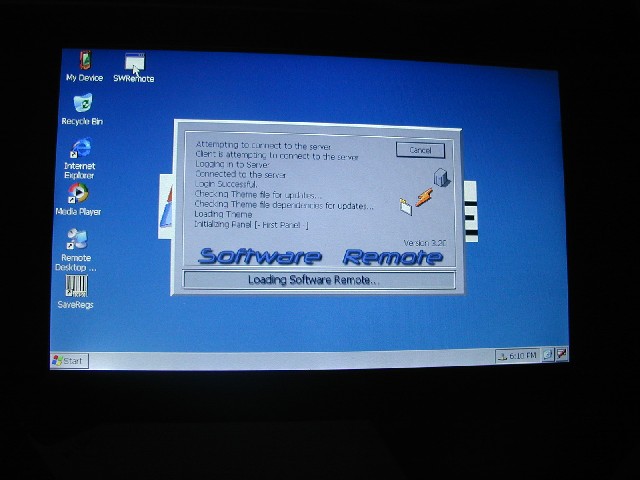Click the 'Login Successful.' status line
640x480 pixels.
226,184
